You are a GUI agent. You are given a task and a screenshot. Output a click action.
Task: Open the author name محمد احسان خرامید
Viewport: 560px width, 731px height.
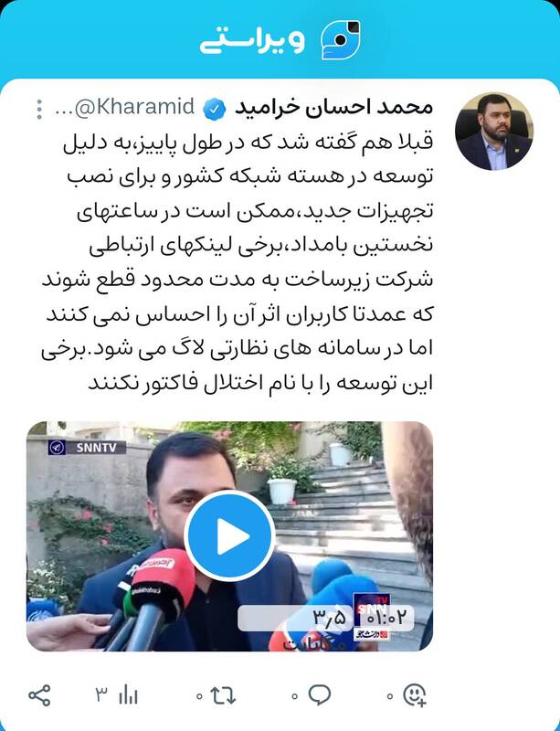[x=333, y=108]
